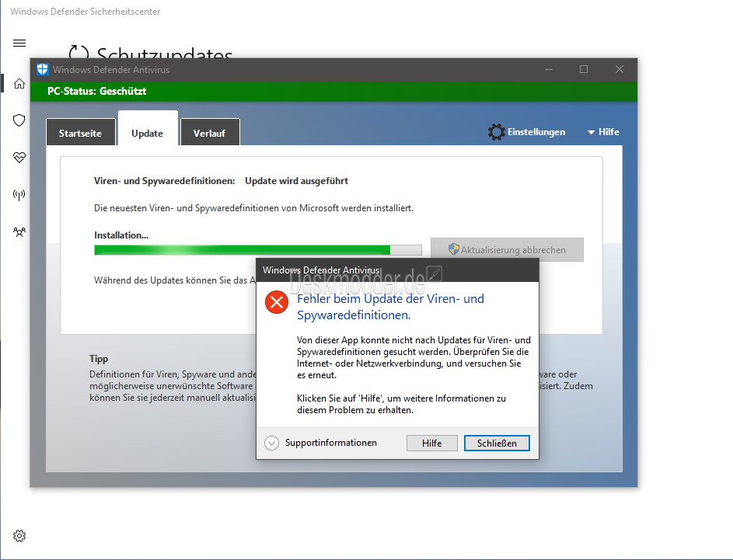Click 'Fehler beim Update' heading text
The image size is (733, 560).
(391, 307)
